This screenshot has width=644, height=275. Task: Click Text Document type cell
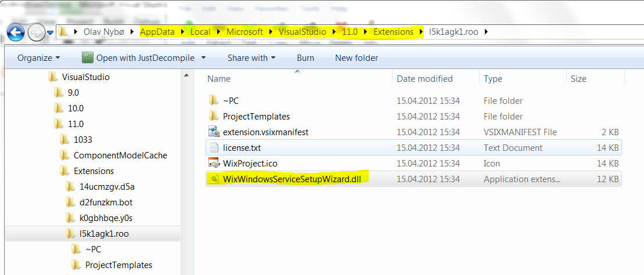[513, 148]
